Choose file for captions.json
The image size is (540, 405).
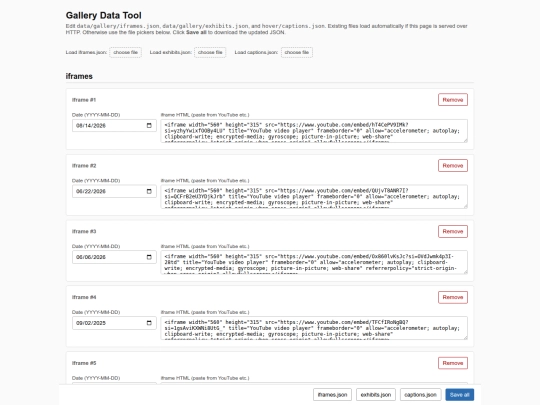pyautogui.click(x=297, y=52)
